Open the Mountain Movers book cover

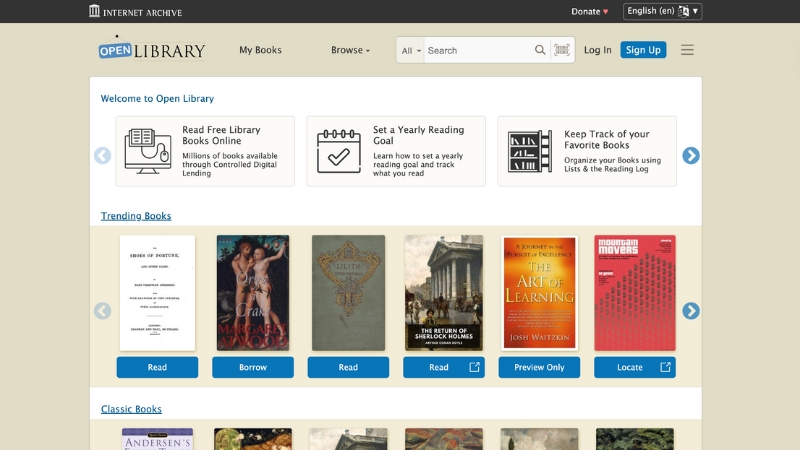click(x=635, y=293)
